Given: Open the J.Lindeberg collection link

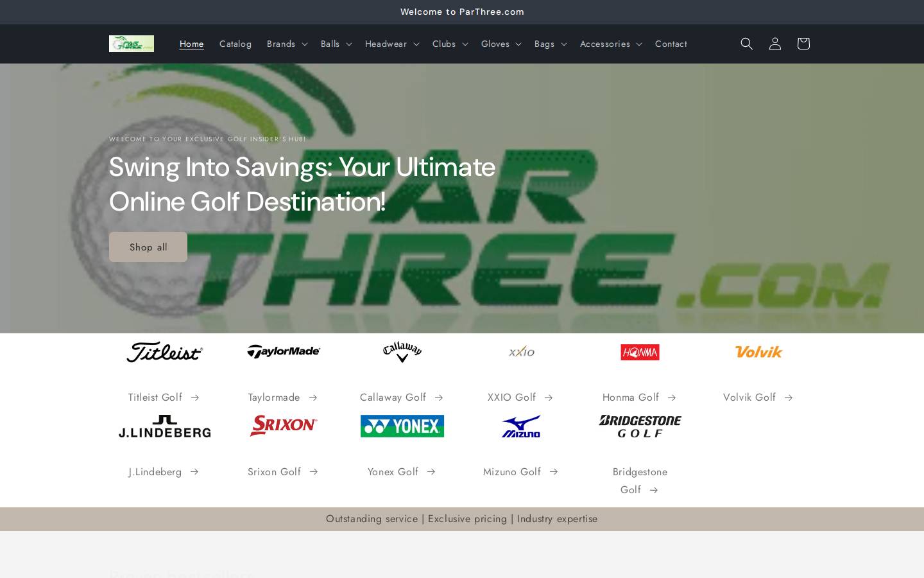Looking at the screenshot, I should click(x=164, y=472).
